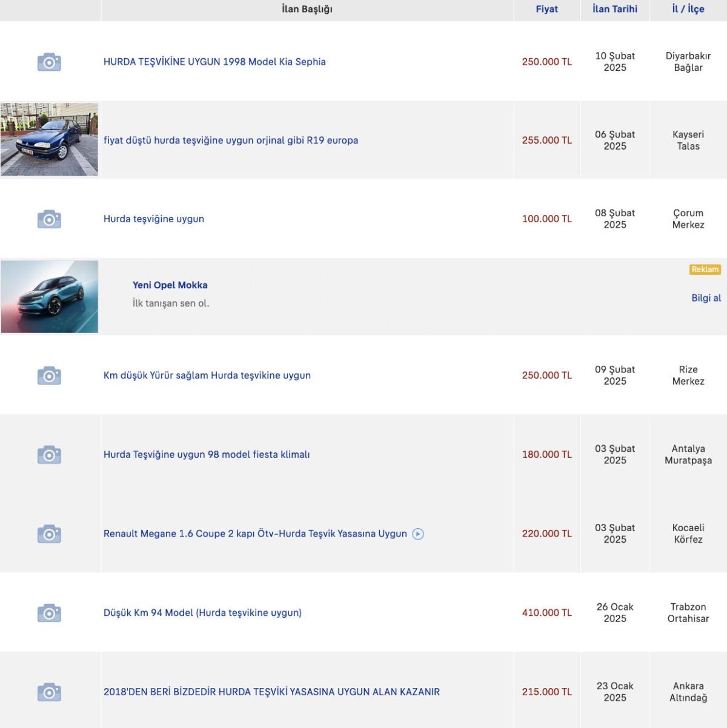The width and height of the screenshot is (727, 728).
Task: Sort listings by İlan Tarihi column header
Action: 615,9
